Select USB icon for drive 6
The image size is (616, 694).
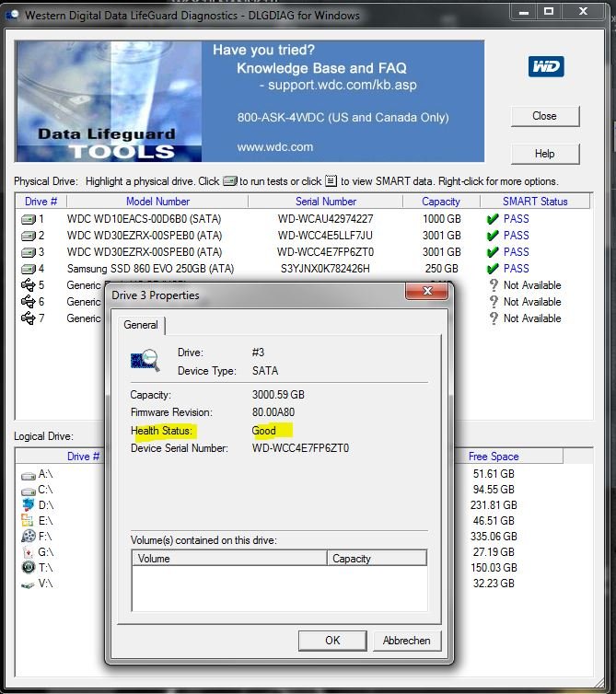coord(29,302)
